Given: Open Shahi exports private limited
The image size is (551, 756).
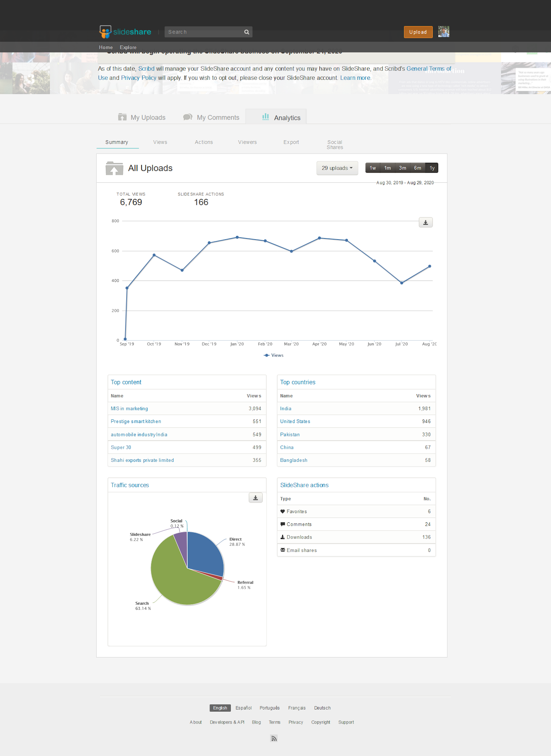Looking at the screenshot, I should (x=142, y=460).
